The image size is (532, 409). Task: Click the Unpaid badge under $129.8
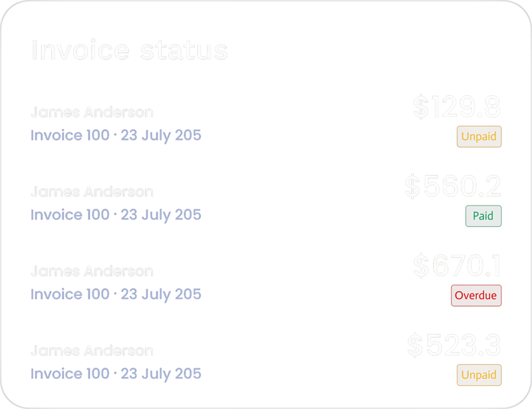pyautogui.click(x=479, y=136)
